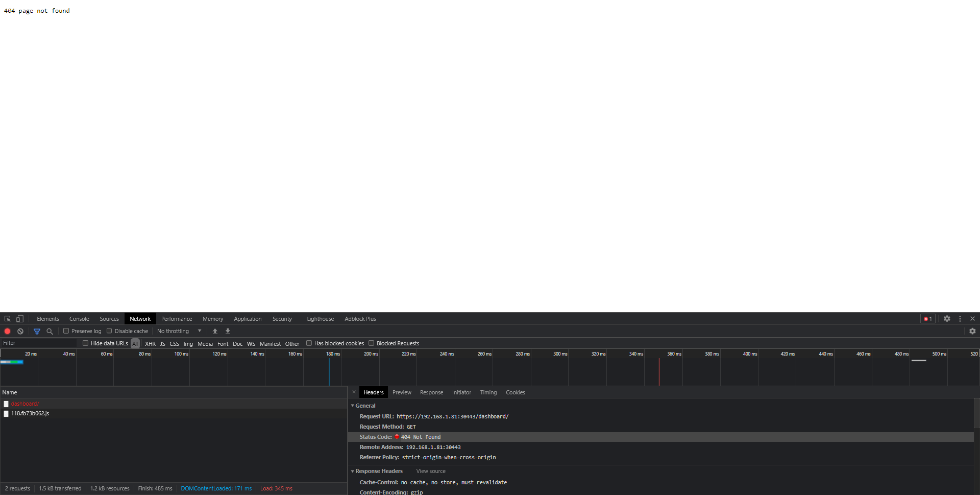Toggle the network filter bar
The width and height of the screenshot is (980, 495).
[x=36, y=331]
